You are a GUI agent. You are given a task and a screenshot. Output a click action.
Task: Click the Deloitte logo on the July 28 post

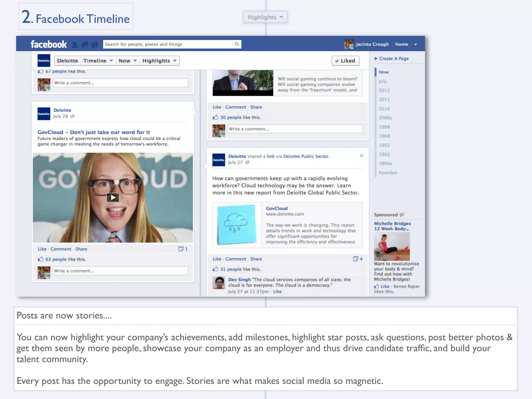44,114
